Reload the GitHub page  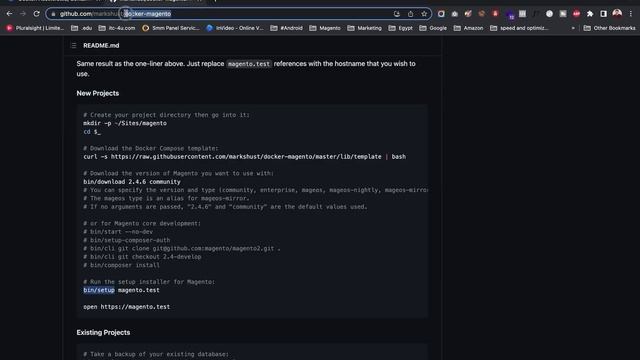[x=36, y=14]
